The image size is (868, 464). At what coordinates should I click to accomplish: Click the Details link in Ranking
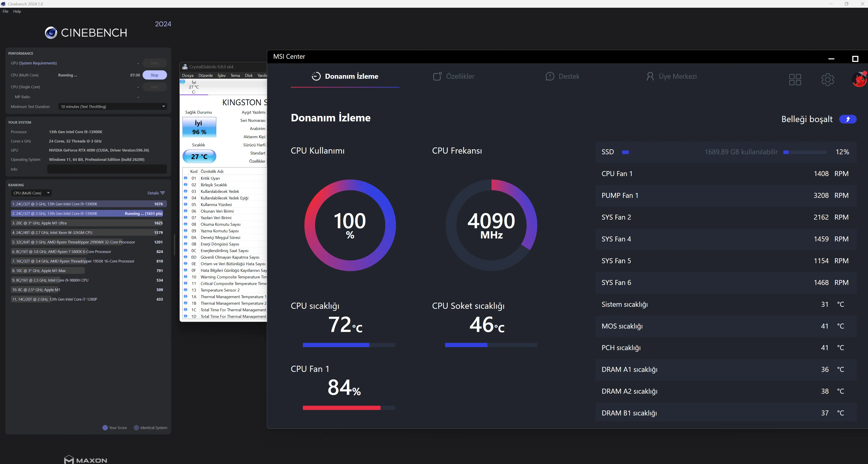tap(153, 193)
